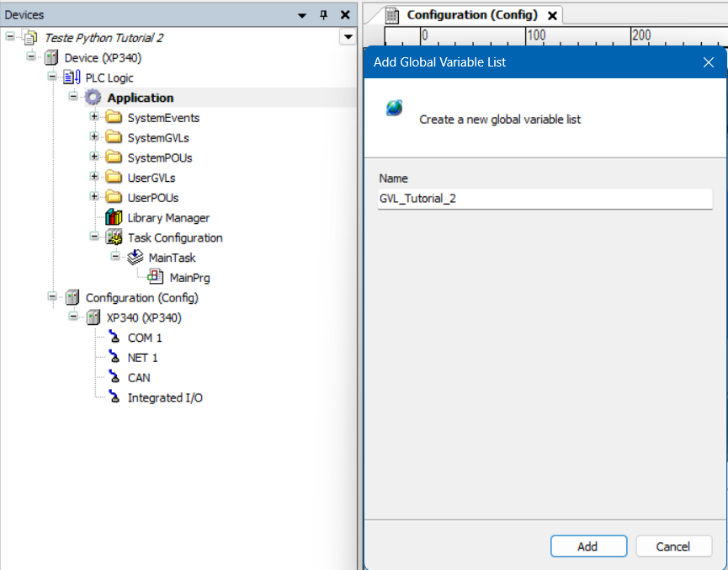Collapse the Task Configuration node
Viewport: 728px width, 570px height.
pos(94,237)
